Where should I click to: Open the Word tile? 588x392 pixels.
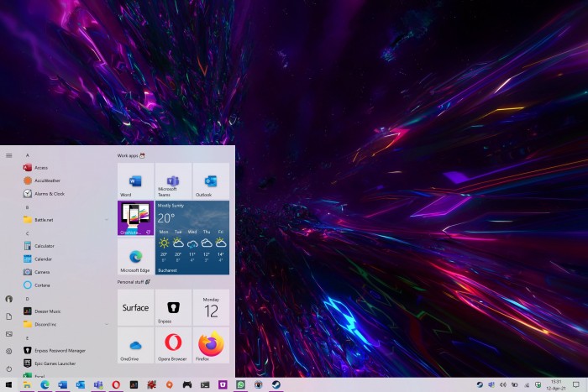(x=135, y=180)
